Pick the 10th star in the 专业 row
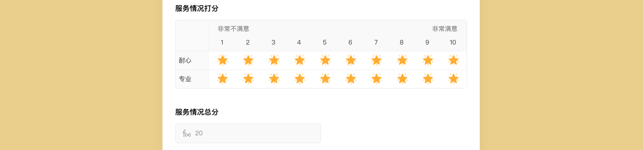644x150 pixels. pyautogui.click(x=453, y=79)
